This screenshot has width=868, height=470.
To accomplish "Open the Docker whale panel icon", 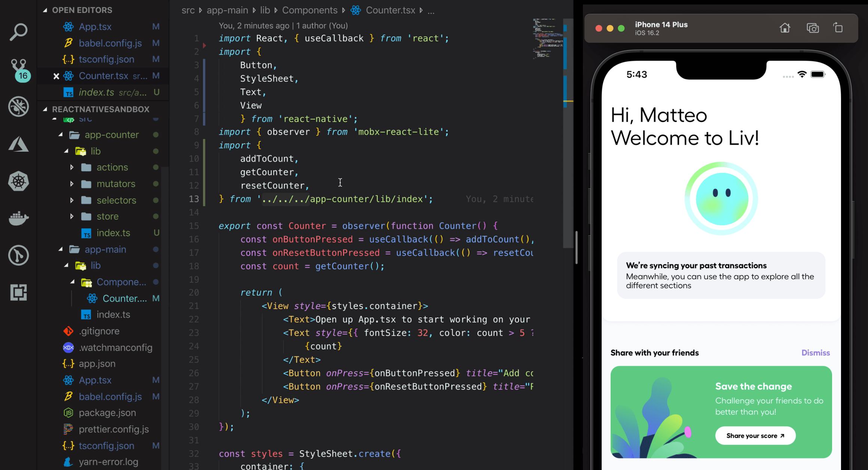I will 18,218.
